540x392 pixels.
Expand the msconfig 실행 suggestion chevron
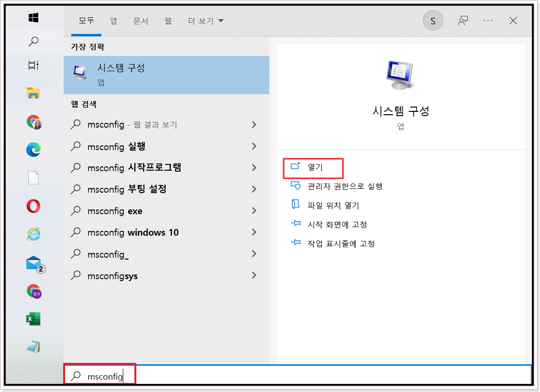[x=254, y=146]
